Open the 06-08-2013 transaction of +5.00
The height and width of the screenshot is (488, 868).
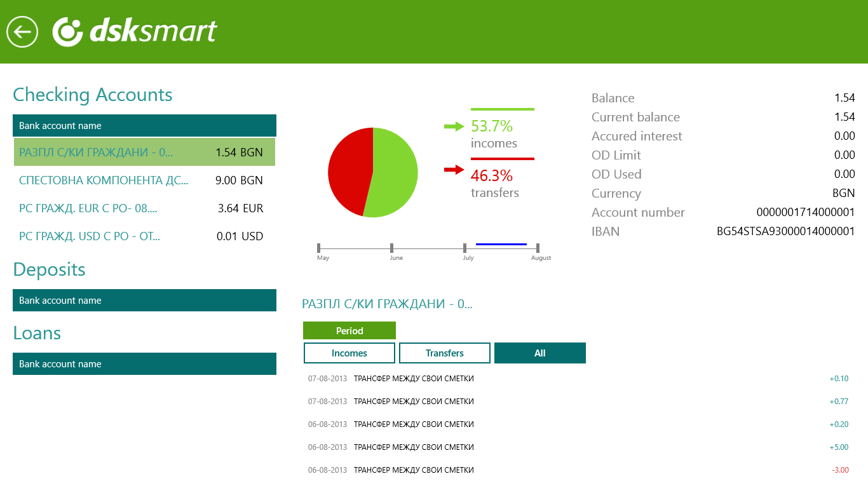coord(578,447)
